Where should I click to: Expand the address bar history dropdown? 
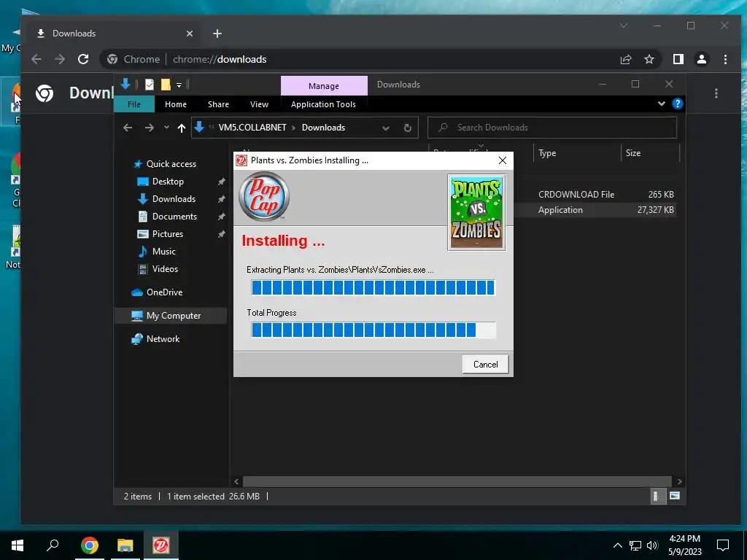click(x=386, y=128)
